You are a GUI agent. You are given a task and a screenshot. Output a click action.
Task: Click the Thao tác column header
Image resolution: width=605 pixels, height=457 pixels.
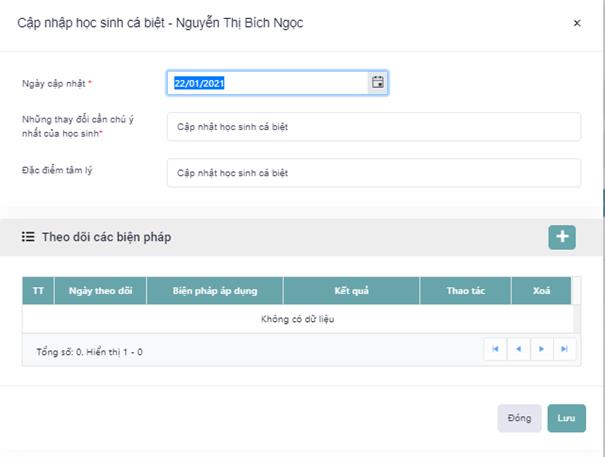(x=465, y=291)
